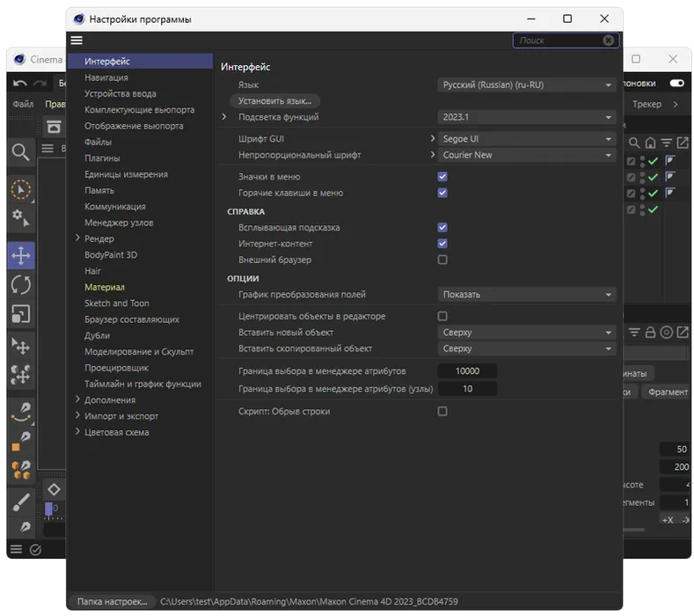Click Redo arrow in Cinema 4D window
Viewport: 694px width, 616px height.
point(40,84)
